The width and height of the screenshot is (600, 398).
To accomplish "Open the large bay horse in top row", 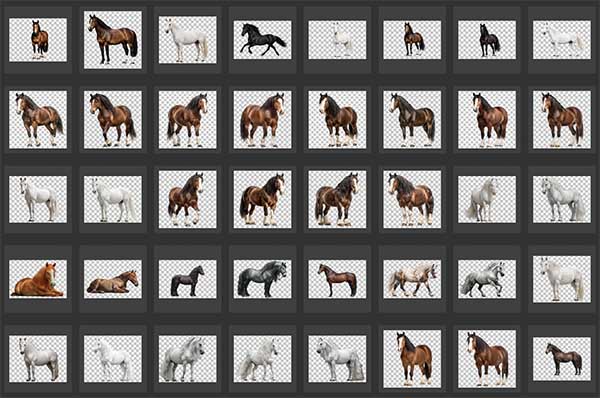I will (x=112, y=40).
